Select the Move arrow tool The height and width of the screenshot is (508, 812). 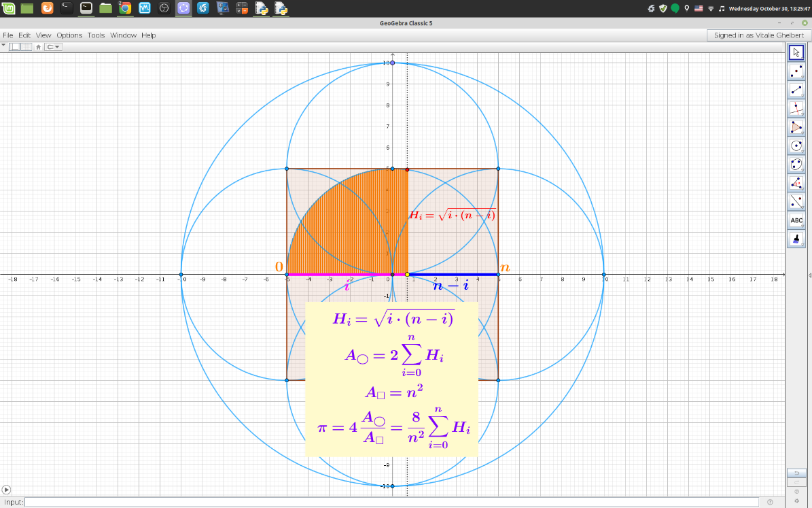point(796,52)
